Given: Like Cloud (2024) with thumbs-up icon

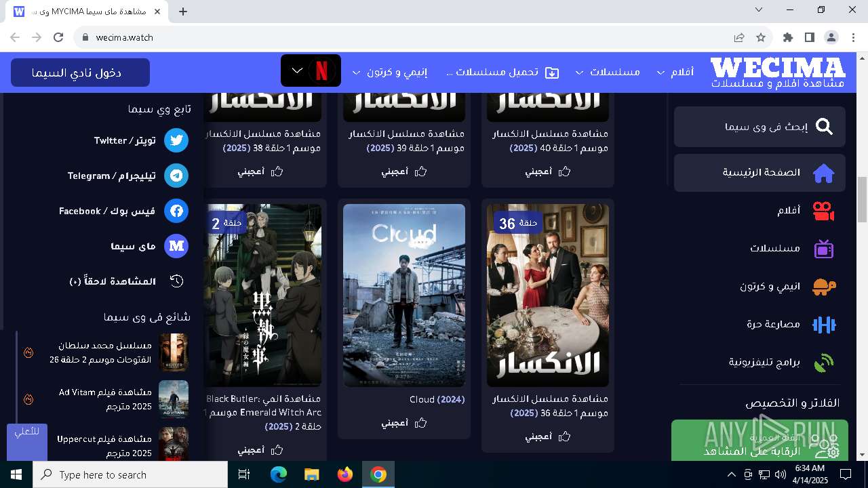Looking at the screenshot, I should tap(421, 423).
